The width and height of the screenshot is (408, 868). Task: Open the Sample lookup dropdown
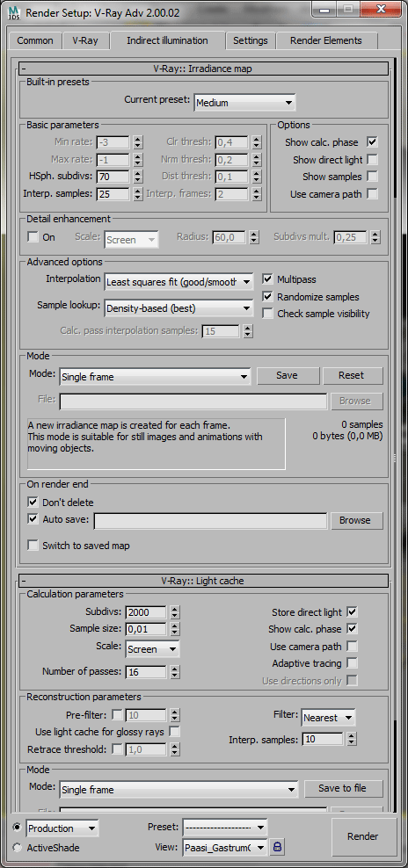(178, 307)
